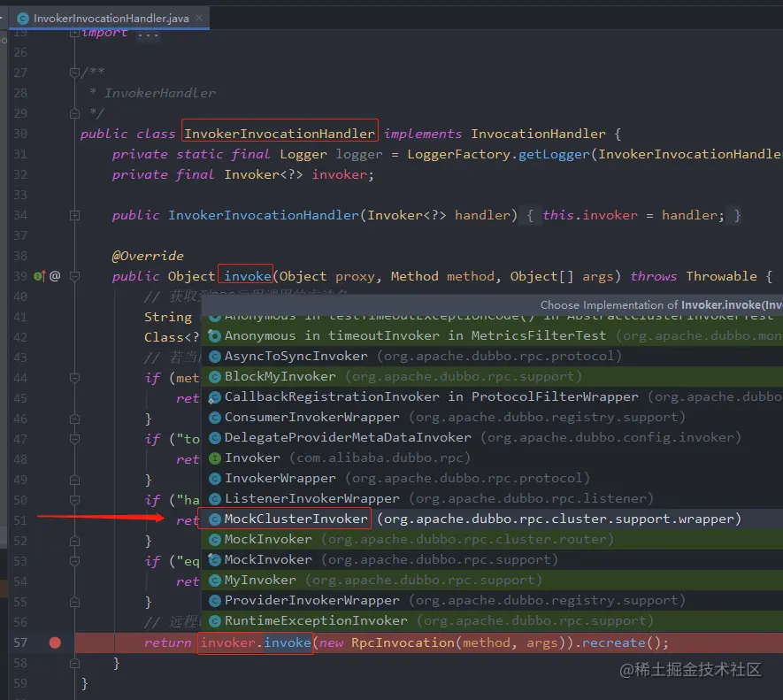783x700 pixels.
Task: Click the class icon beside InvokerWrapper
Action: [x=215, y=479]
